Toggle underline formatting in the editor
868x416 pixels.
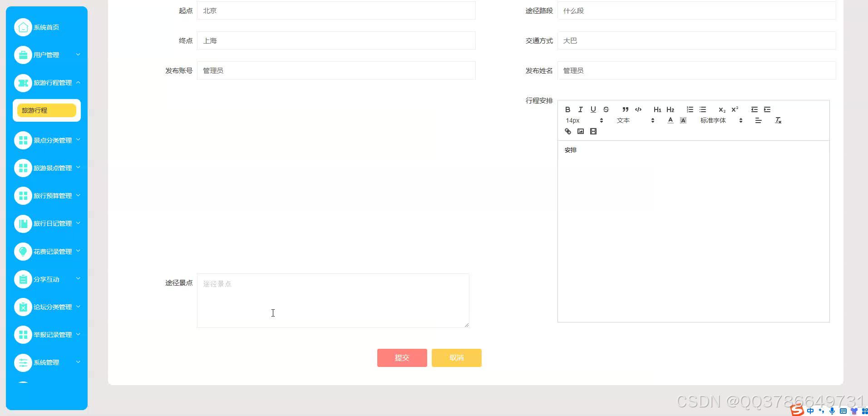tap(593, 109)
